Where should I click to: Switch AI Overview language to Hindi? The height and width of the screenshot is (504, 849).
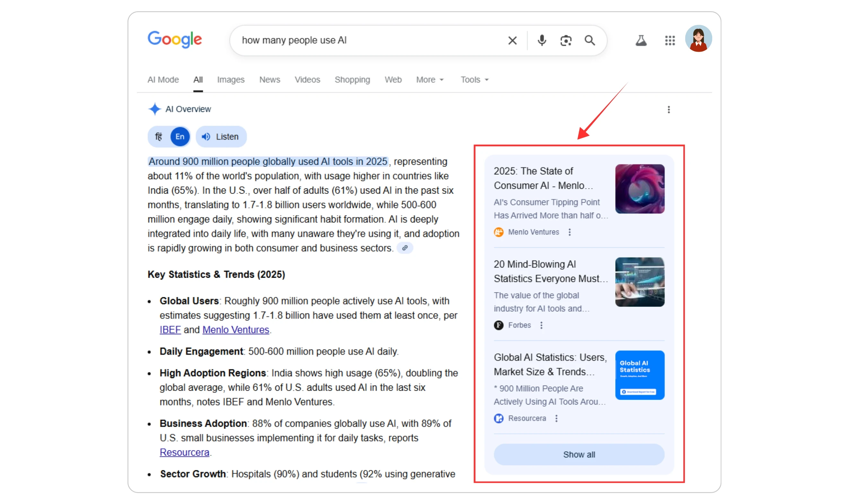tap(159, 136)
